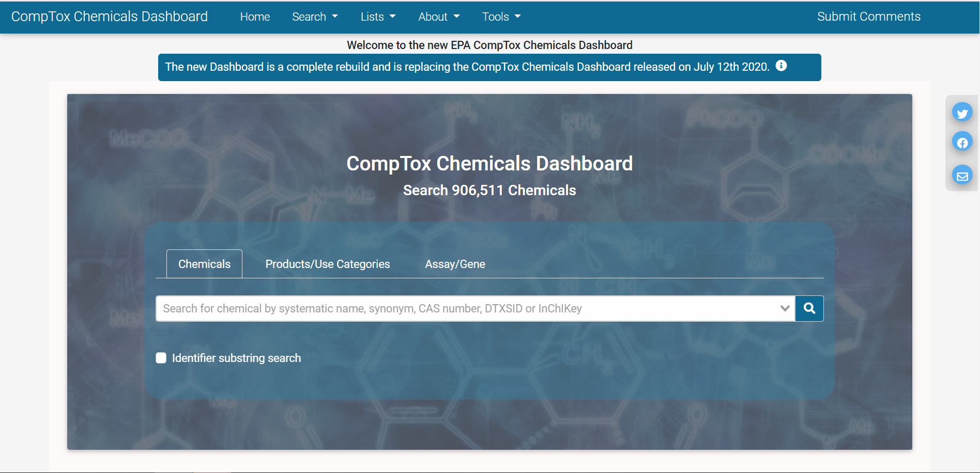
Task: Share the dashboard on Facebook
Action: click(x=962, y=142)
